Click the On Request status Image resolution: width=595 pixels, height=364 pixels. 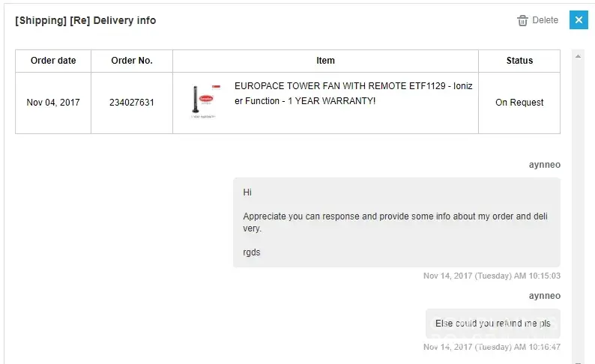[x=519, y=103]
